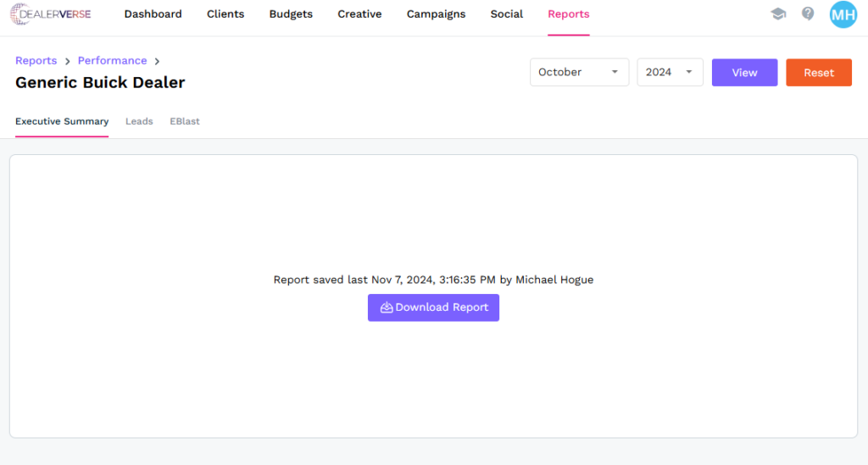Open the Social menu item
The image size is (868, 465).
506,14
